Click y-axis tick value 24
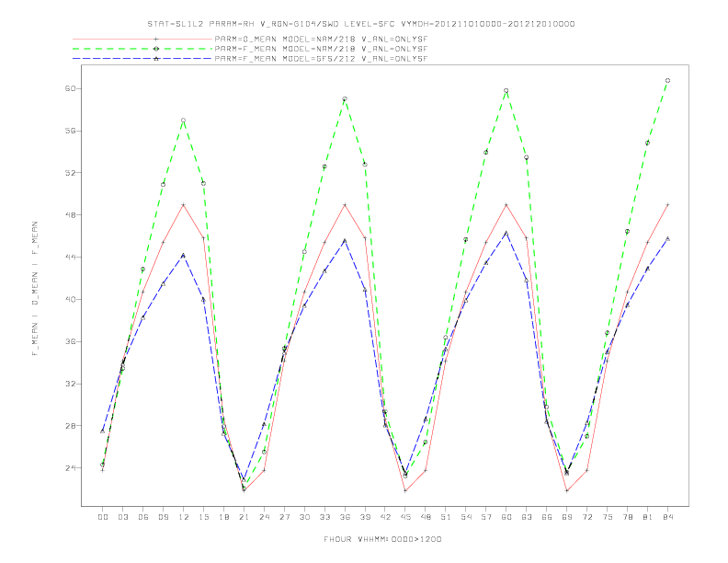This screenshot has width=728, height=563. click(70, 467)
